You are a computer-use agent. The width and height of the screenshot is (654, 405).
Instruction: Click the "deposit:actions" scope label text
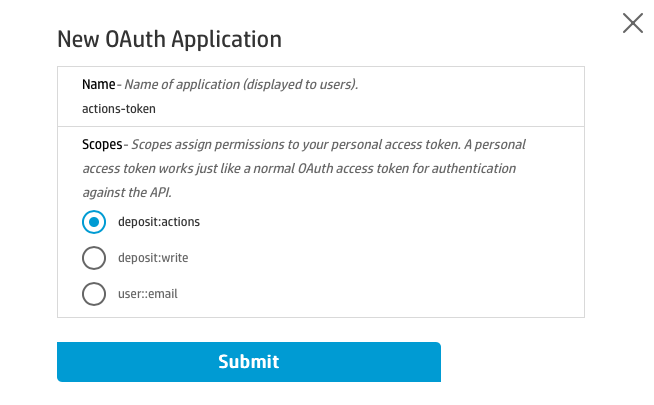click(x=159, y=222)
